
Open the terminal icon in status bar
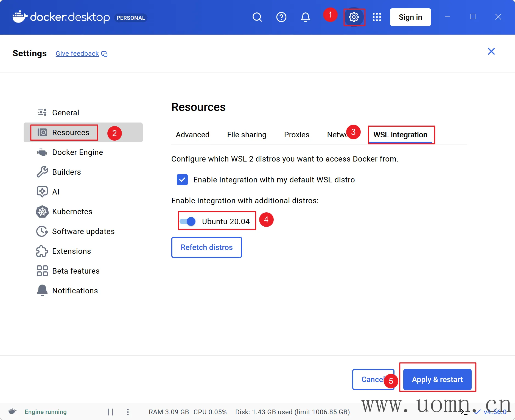coord(464,412)
